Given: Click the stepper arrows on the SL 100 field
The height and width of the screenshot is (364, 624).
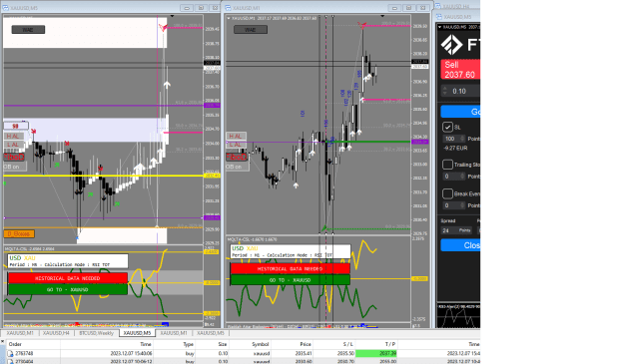Looking at the screenshot, I should click(x=462, y=139).
